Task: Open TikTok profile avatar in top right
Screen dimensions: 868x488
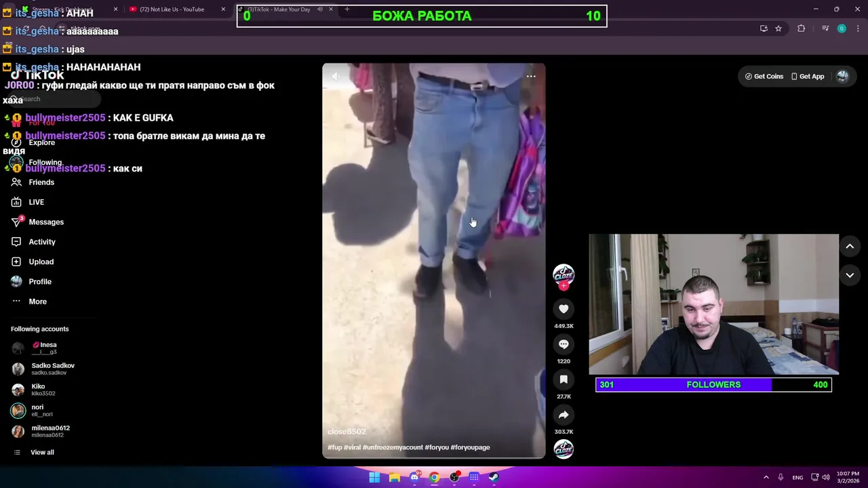Action: click(x=842, y=77)
